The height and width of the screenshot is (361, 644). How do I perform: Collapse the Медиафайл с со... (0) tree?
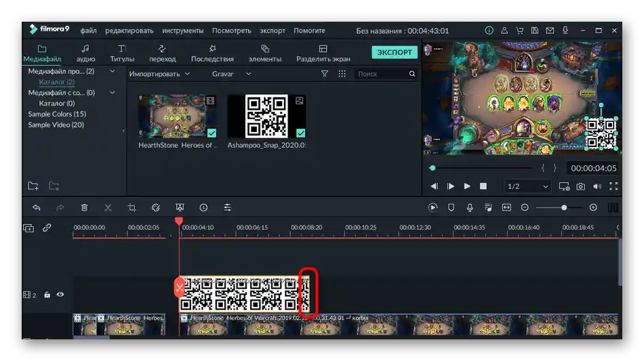(112, 92)
